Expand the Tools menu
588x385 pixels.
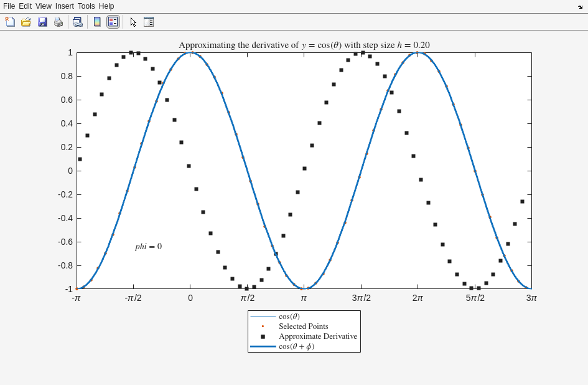tap(86, 6)
